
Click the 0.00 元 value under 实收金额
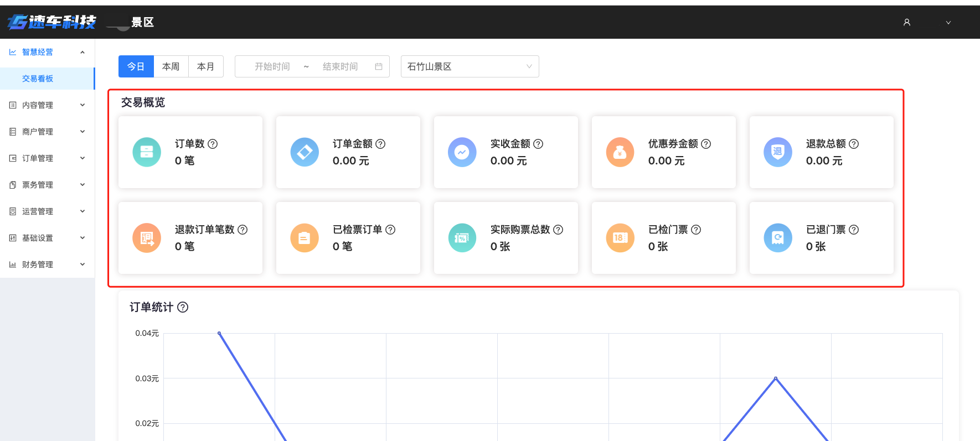(x=508, y=161)
